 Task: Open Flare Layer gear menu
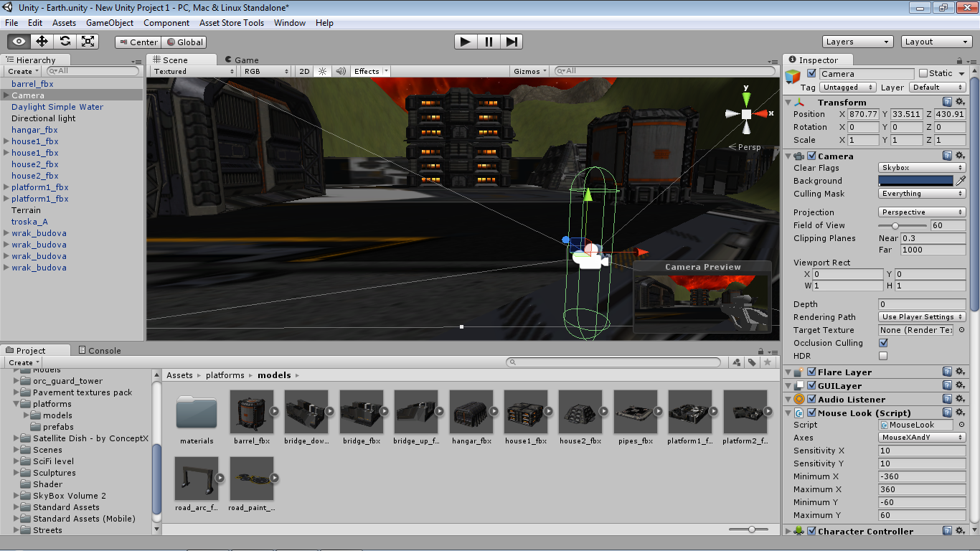tap(959, 372)
